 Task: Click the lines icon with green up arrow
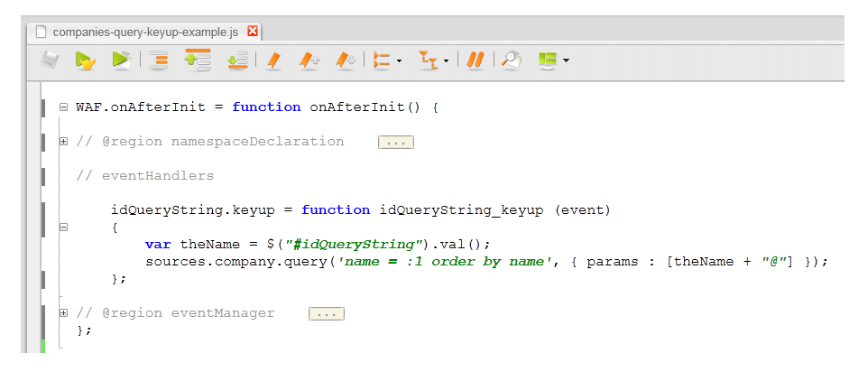[197, 60]
